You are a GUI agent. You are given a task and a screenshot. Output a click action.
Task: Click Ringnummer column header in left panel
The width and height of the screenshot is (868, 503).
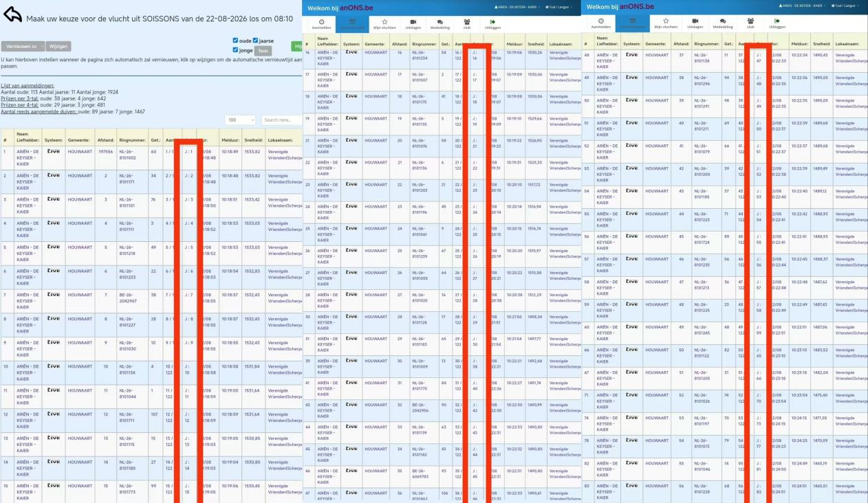coord(132,139)
